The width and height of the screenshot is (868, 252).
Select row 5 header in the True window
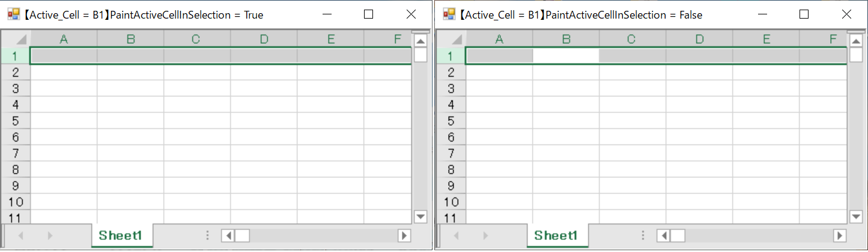pyautogui.click(x=16, y=121)
